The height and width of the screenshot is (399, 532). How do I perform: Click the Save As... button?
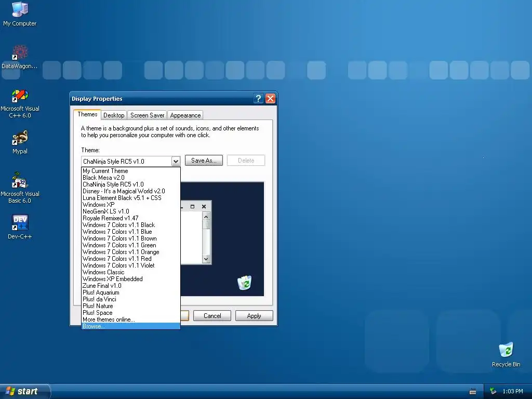click(204, 161)
